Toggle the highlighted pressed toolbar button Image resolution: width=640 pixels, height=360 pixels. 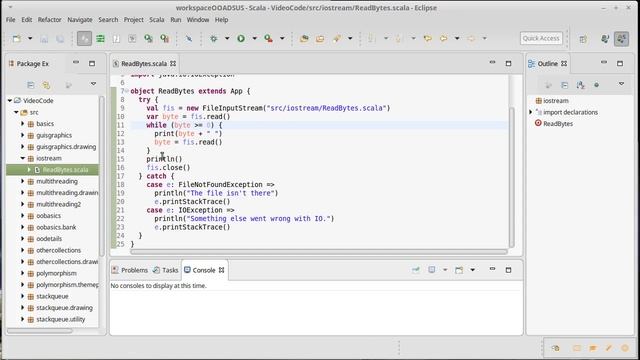pyautogui.click(x=84, y=38)
